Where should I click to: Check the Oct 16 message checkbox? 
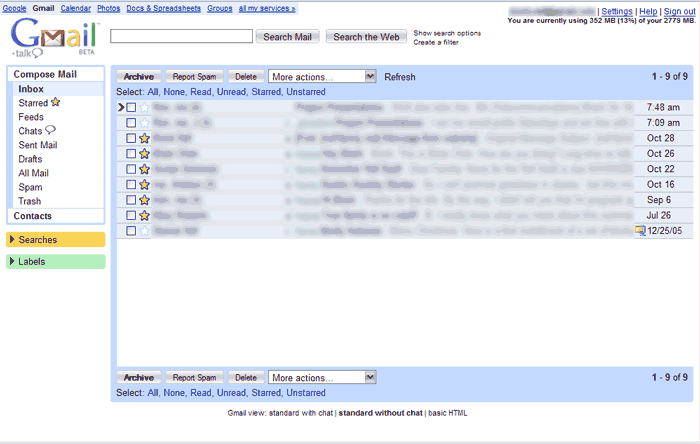tap(131, 184)
